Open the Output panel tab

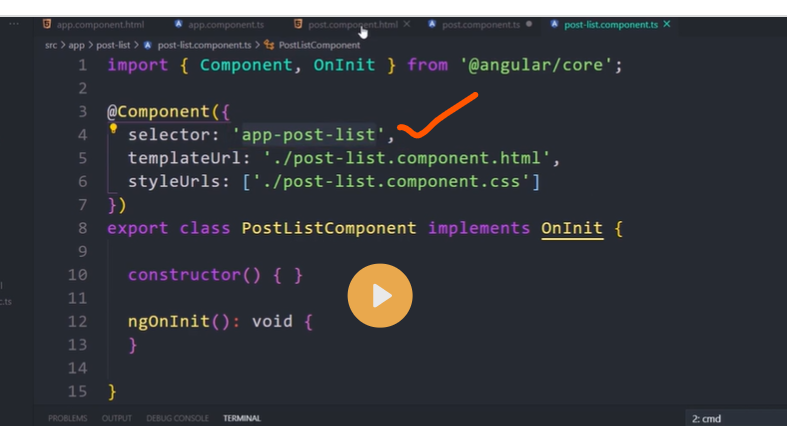tap(116, 418)
